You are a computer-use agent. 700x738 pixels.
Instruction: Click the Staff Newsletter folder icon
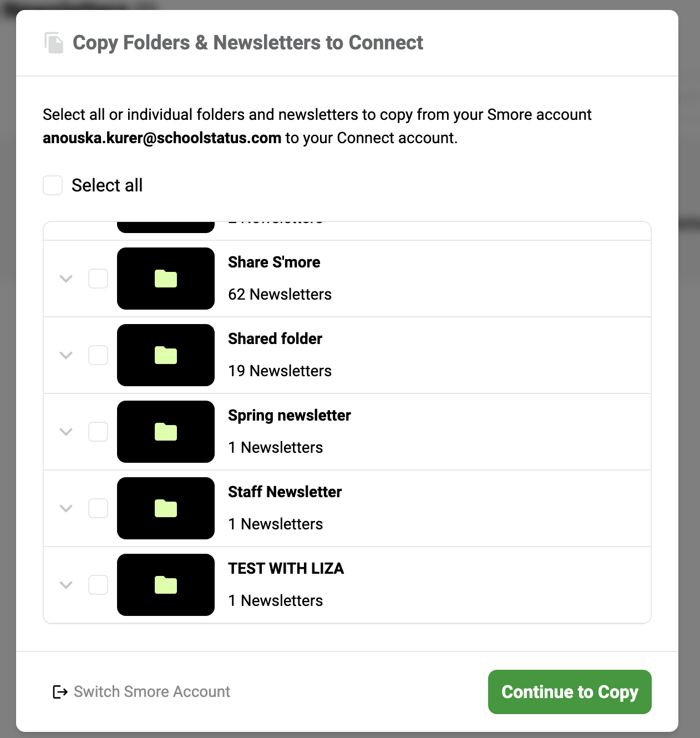[166, 508]
